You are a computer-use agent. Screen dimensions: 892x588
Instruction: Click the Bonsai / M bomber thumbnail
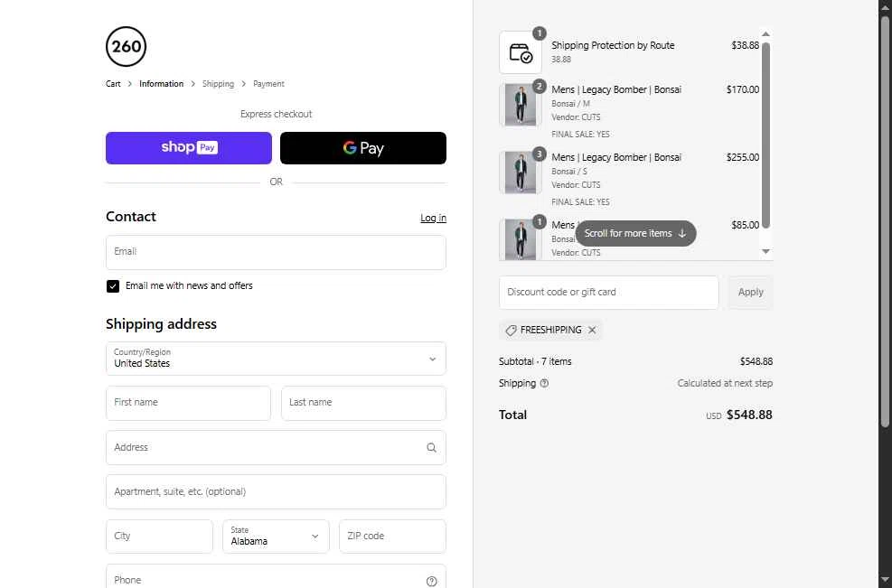coord(521,105)
